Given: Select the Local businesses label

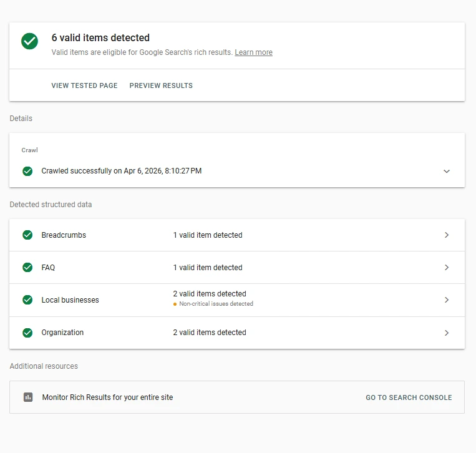Looking at the screenshot, I should point(70,300).
